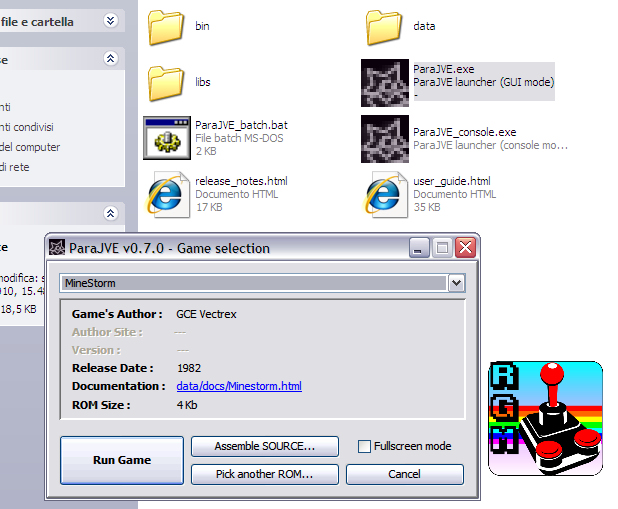
Task: Collapse the third sidebar panel chevron
Action: [110, 213]
